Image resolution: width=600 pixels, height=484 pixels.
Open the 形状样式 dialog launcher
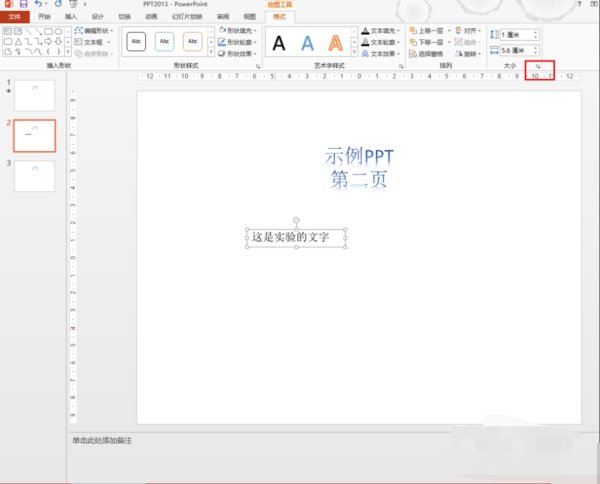pyautogui.click(x=258, y=67)
